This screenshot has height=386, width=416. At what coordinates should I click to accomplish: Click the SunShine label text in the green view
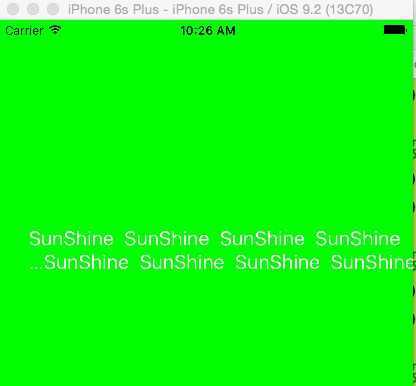pyautogui.click(x=222, y=251)
